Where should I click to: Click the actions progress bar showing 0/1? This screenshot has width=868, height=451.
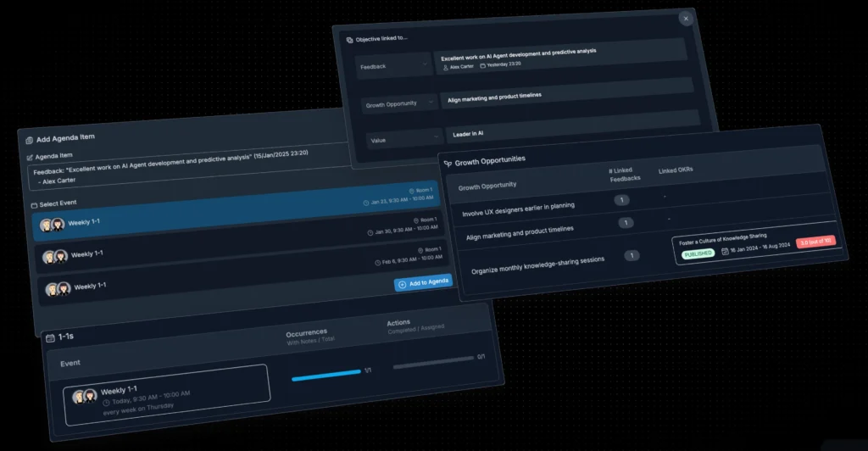pyautogui.click(x=433, y=362)
